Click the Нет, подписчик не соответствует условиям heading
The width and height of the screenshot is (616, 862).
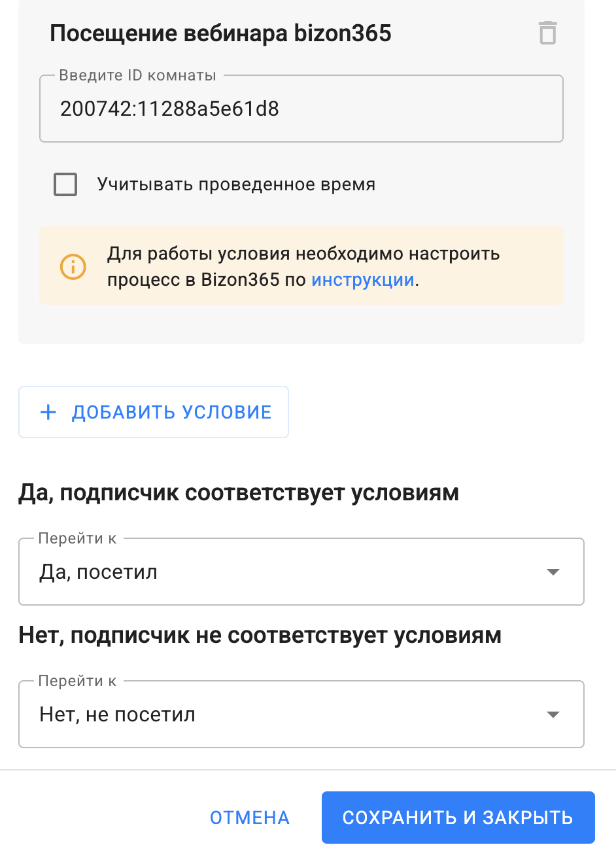pos(260,635)
